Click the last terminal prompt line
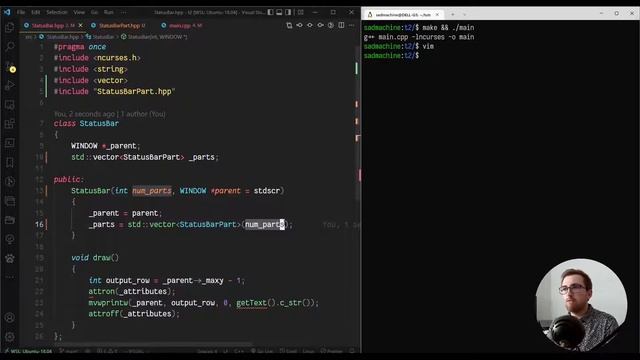 [391, 56]
